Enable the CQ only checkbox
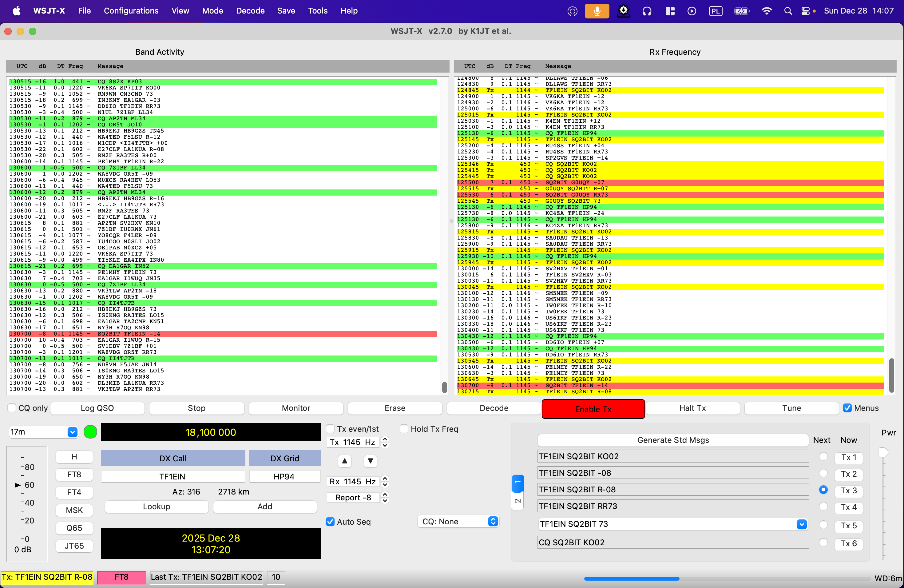The image size is (904, 588). point(12,408)
